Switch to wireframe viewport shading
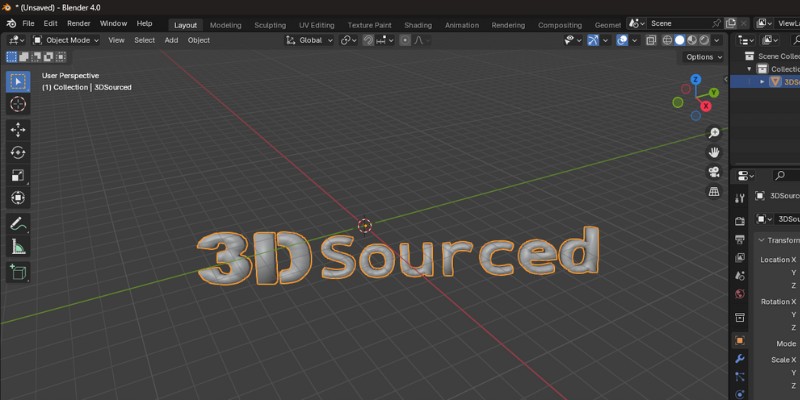Viewport: 800px width, 400px height. coord(667,40)
